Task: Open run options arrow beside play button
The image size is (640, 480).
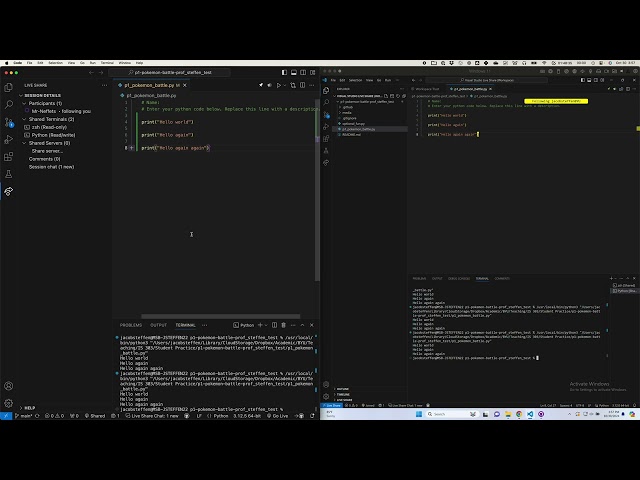Action: [284, 85]
